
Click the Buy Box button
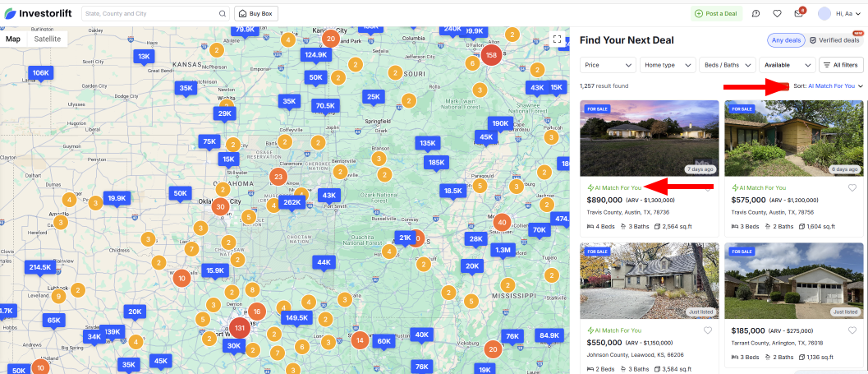tap(256, 14)
